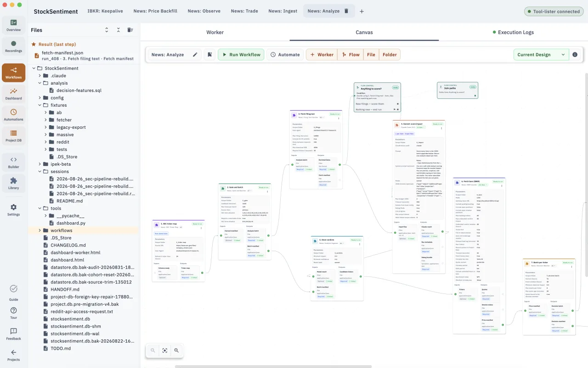588x368 pixels.
Task: Go to Recordings in the left sidebar
Action: pyautogui.click(x=13, y=46)
